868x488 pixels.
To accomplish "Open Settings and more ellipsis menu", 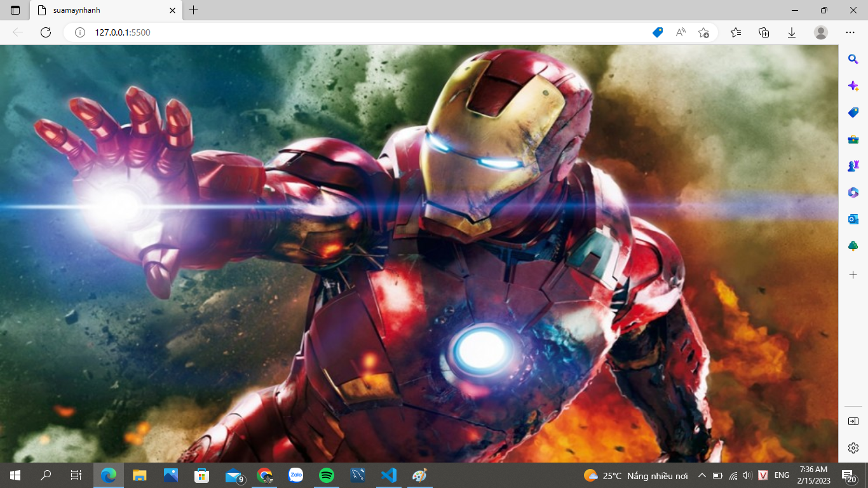I will point(850,32).
